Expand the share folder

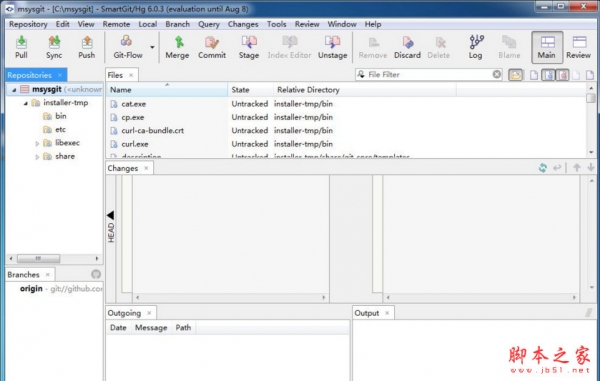(x=37, y=157)
